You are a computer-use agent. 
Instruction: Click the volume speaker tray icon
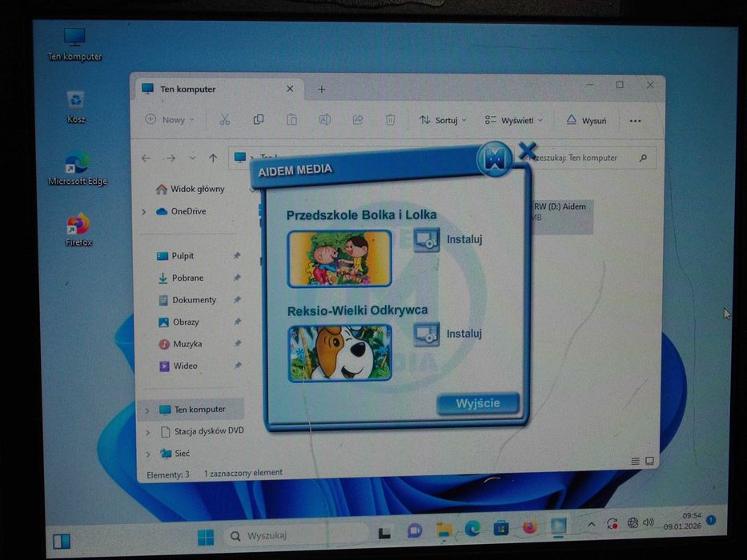(x=648, y=523)
